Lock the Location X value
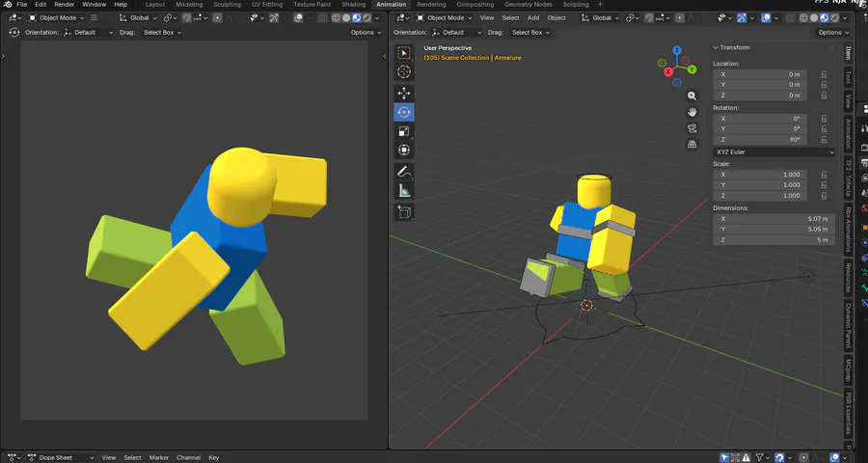 point(825,74)
